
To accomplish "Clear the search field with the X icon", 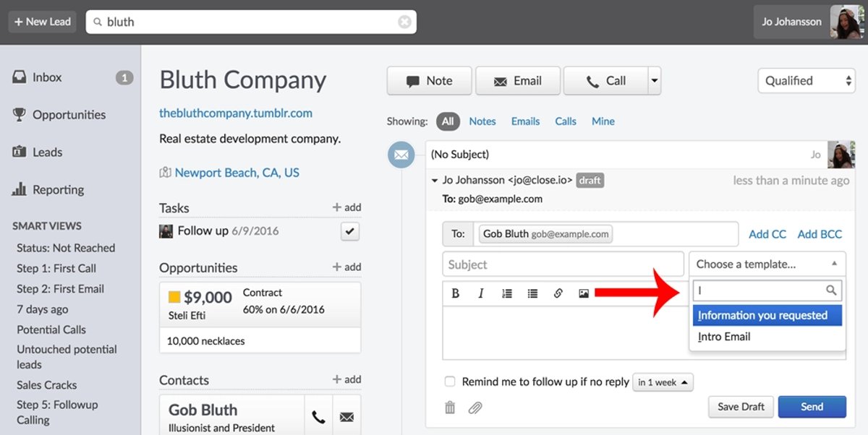I will tap(405, 22).
